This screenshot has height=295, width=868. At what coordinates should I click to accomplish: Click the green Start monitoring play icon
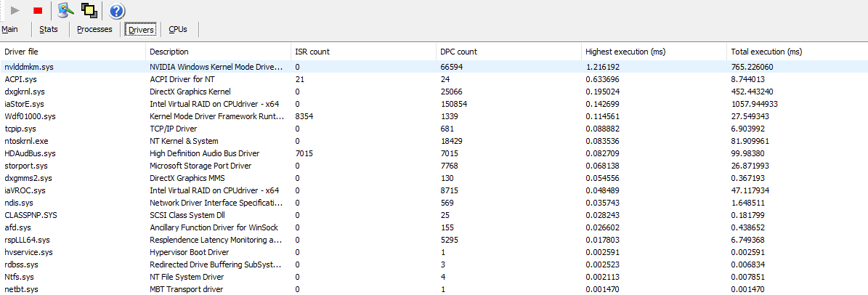point(15,10)
